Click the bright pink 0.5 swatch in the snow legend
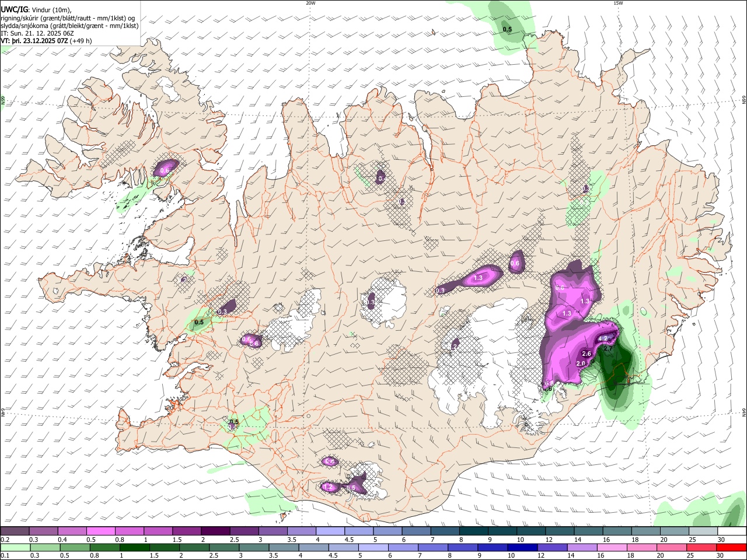 click(x=101, y=531)
